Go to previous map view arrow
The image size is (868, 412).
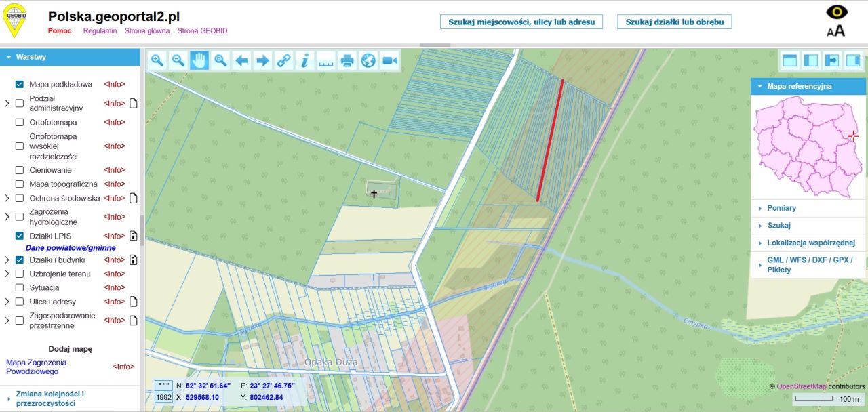pyautogui.click(x=241, y=60)
